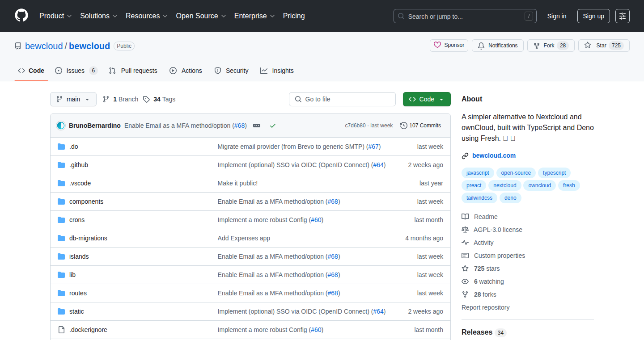Click the bewcloud owner link in title
The width and height of the screenshot is (644, 340).
pos(44,46)
